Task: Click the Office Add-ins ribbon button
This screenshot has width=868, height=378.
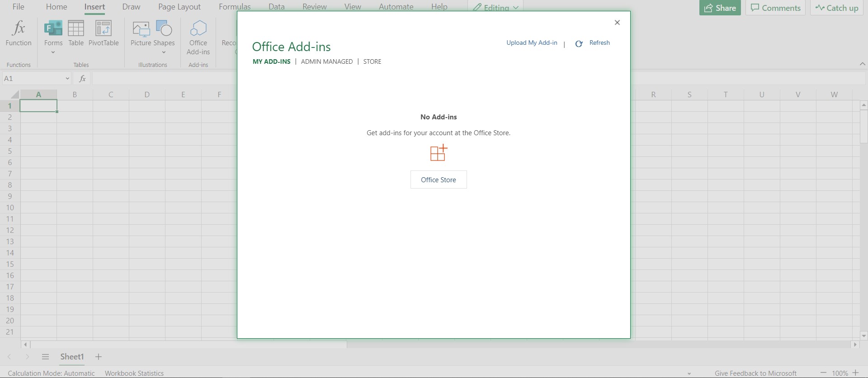Action: tap(198, 38)
